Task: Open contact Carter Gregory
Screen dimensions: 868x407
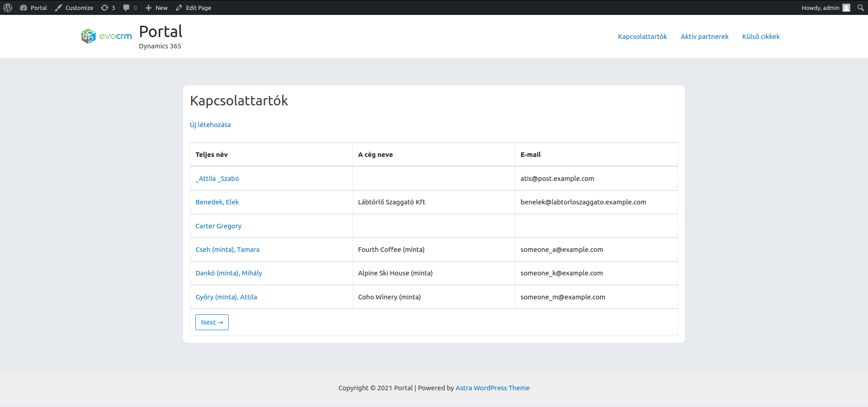Action: 218,226
